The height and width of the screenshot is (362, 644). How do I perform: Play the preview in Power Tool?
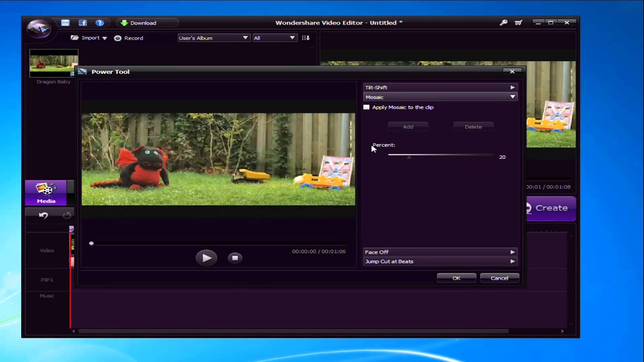click(x=206, y=258)
